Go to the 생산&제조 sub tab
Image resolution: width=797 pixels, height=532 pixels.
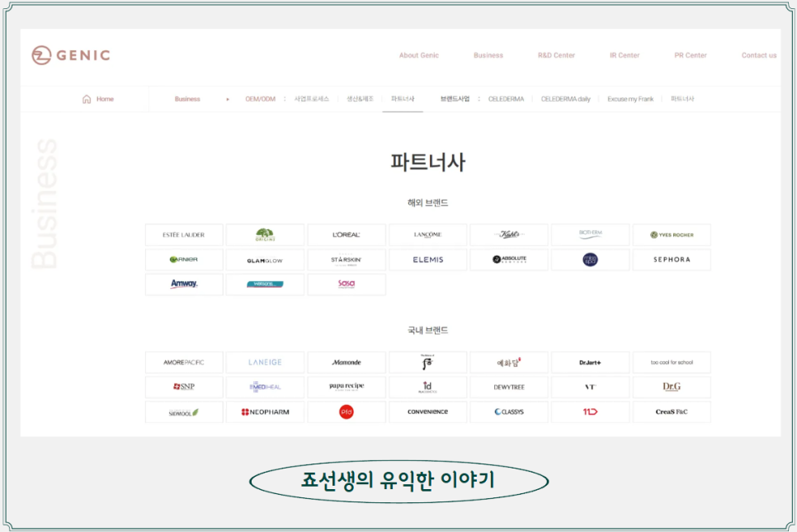(360, 99)
